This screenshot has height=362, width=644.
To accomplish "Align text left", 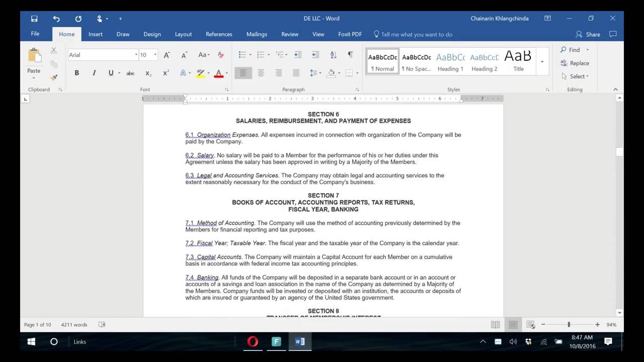I will (243, 73).
